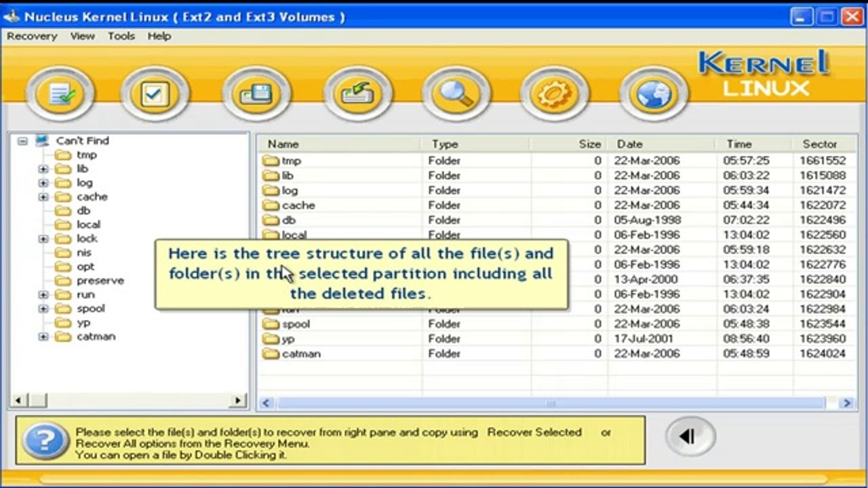Select the local folder in tree
868x488 pixels.
pos(88,224)
